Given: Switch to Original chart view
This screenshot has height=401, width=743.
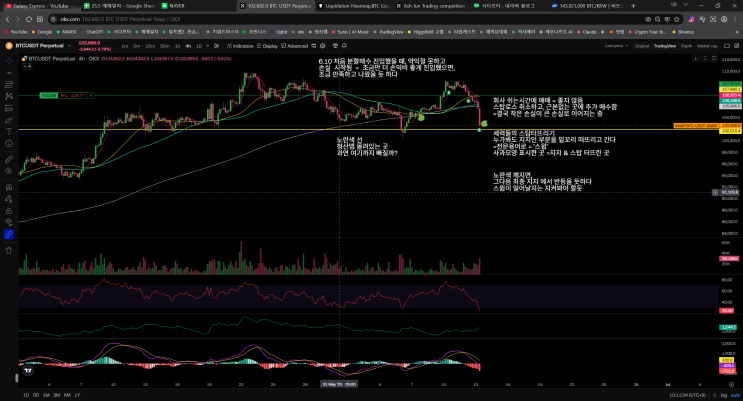Looking at the screenshot, I should point(642,46).
